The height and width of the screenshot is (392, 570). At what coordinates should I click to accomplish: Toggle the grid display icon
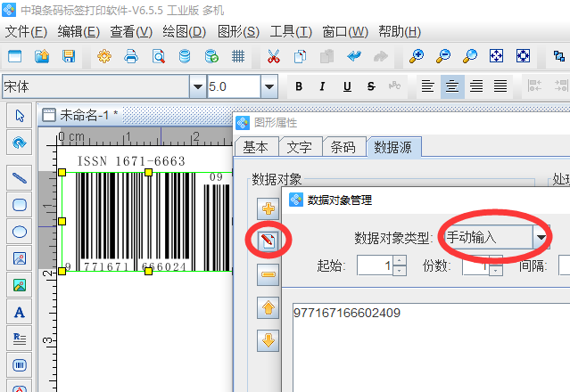tap(238, 56)
